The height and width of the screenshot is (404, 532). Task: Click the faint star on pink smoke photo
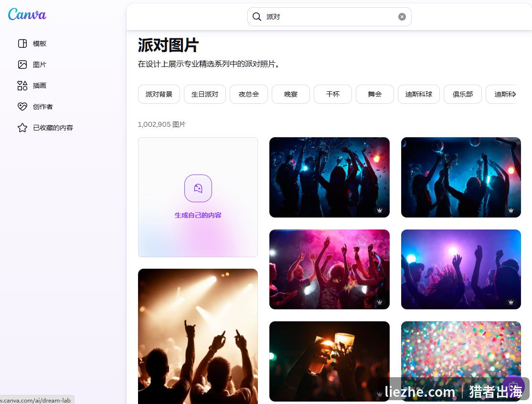[362, 241]
